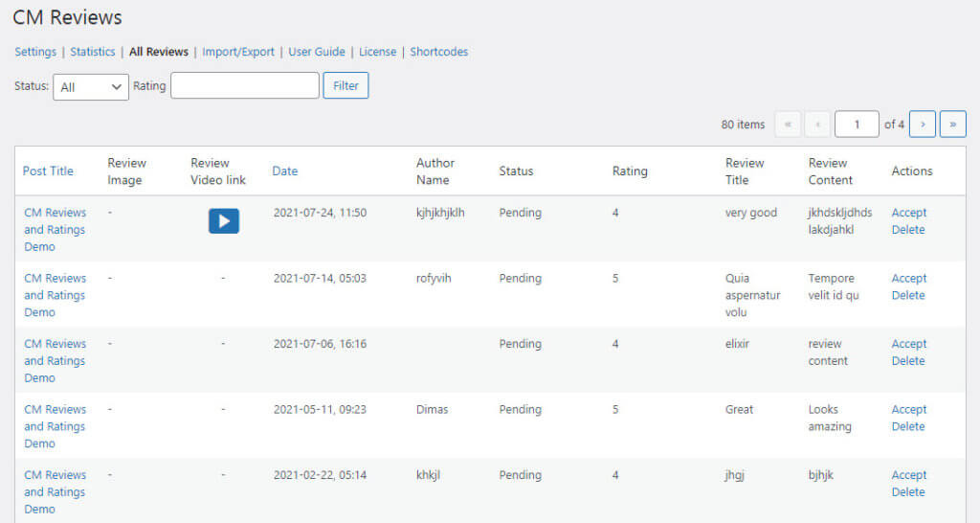Click the 'Review Image' column header
The width and height of the screenshot is (980, 523).
tap(127, 171)
